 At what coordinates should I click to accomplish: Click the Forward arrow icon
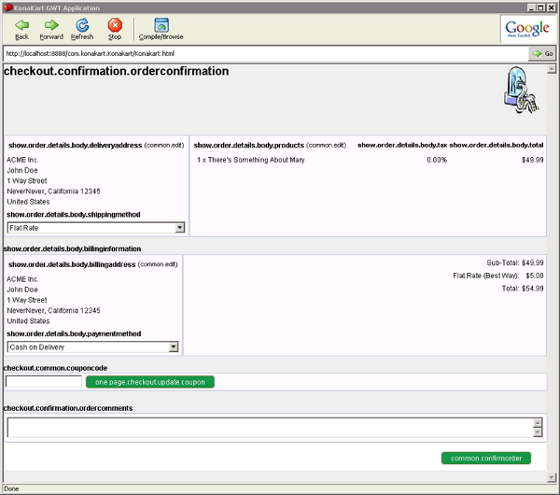point(51,25)
